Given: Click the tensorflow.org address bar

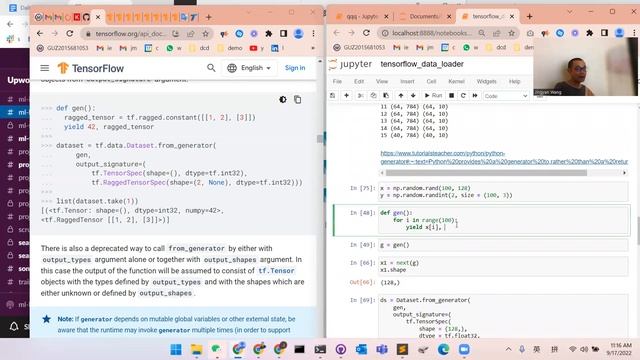Looking at the screenshot, I should click(x=131, y=33).
